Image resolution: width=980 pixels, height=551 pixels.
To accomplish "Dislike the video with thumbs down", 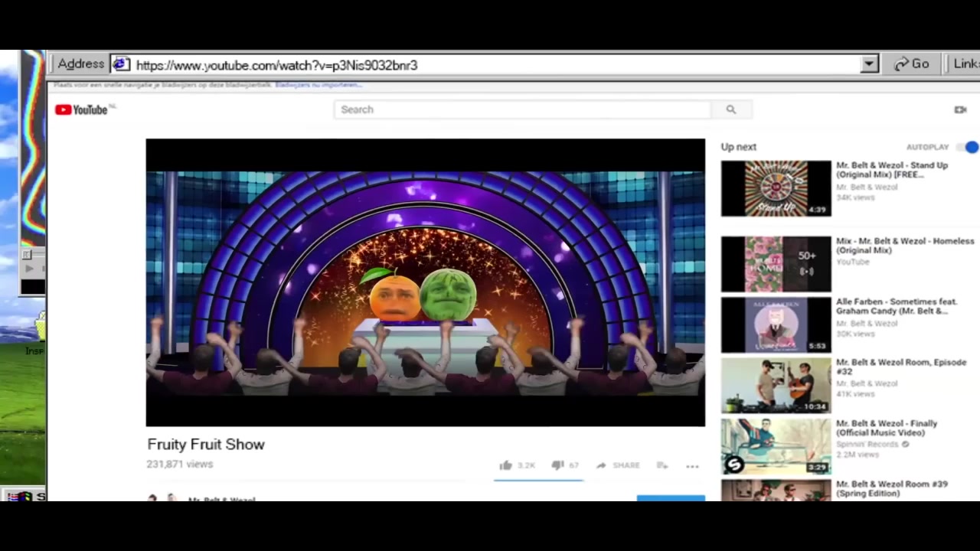I will point(557,465).
